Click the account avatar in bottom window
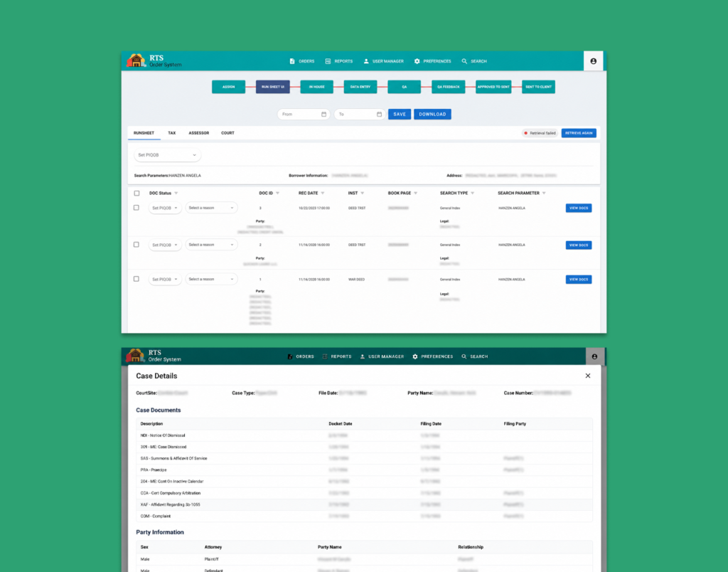728x572 pixels. (x=594, y=357)
